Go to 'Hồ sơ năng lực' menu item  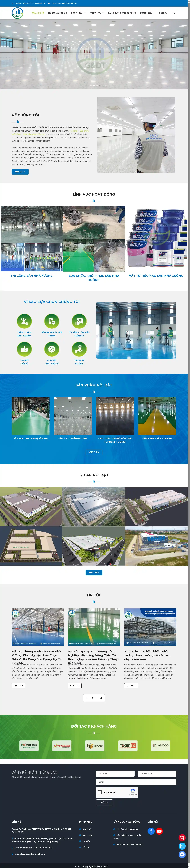(x=57, y=13)
